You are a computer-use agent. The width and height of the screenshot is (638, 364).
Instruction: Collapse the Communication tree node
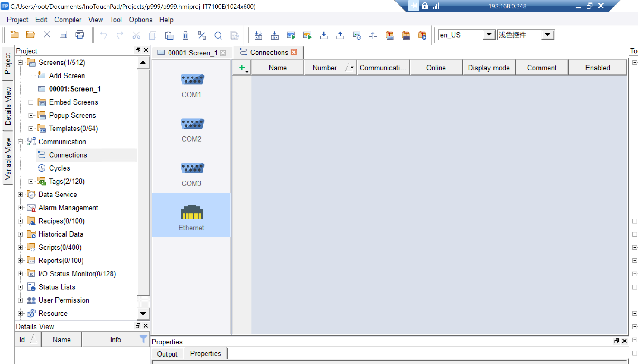click(21, 142)
